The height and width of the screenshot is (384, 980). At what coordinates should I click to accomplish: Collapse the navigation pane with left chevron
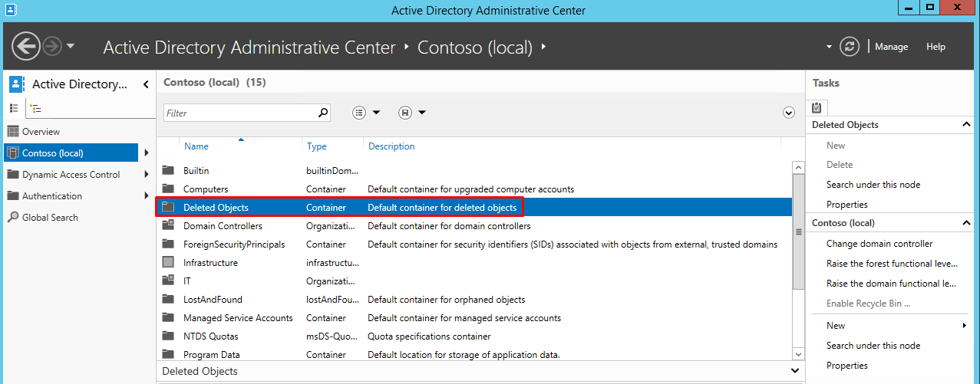point(146,84)
